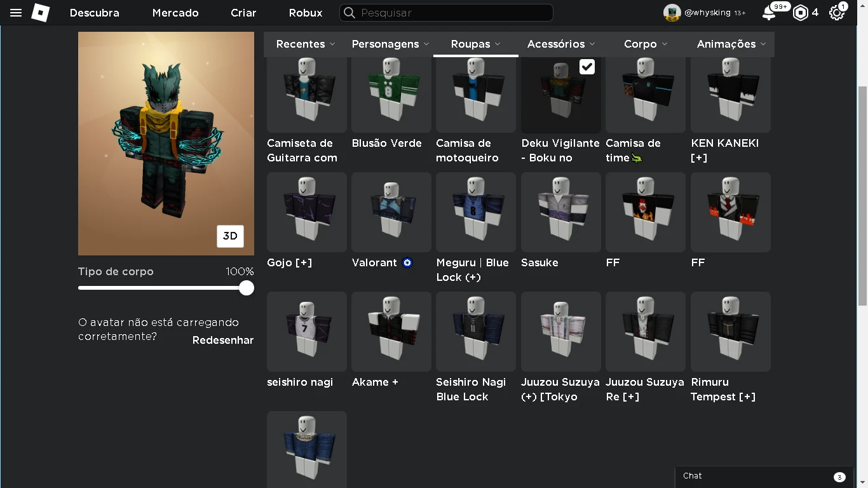This screenshot has height=488, width=868.
Task: Click the Sasuke item name link
Action: coord(539,262)
